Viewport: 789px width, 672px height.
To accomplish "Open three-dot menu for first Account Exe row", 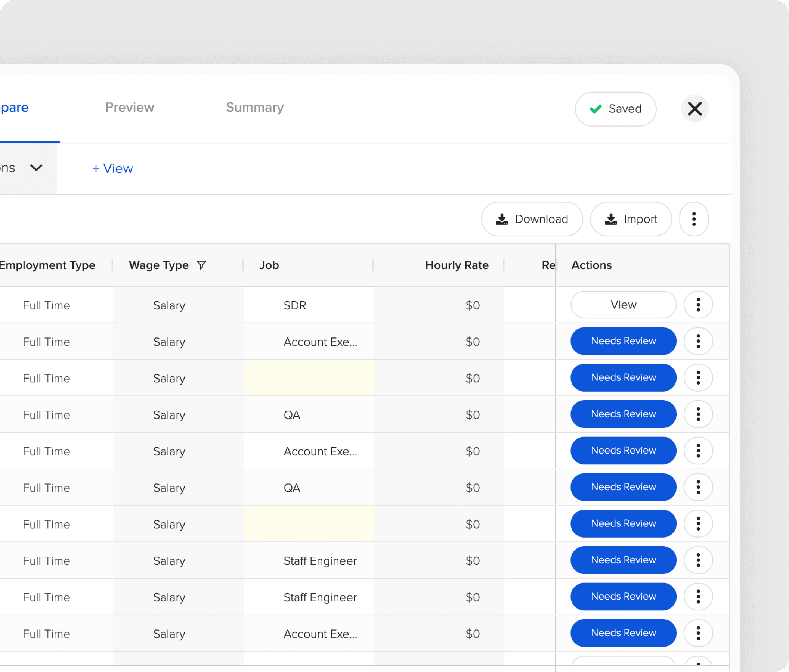I will (698, 341).
